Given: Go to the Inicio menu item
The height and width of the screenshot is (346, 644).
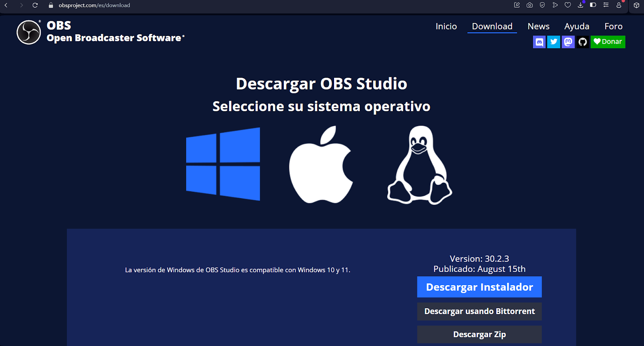Looking at the screenshot, I should pyautogui.click(x=446, y=26).
